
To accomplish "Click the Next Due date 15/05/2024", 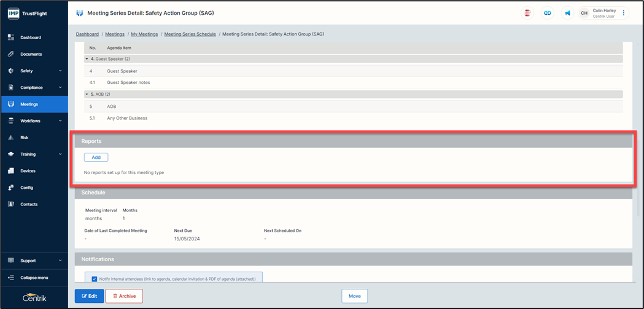I will pyautogui.click(x=187, y=239).
